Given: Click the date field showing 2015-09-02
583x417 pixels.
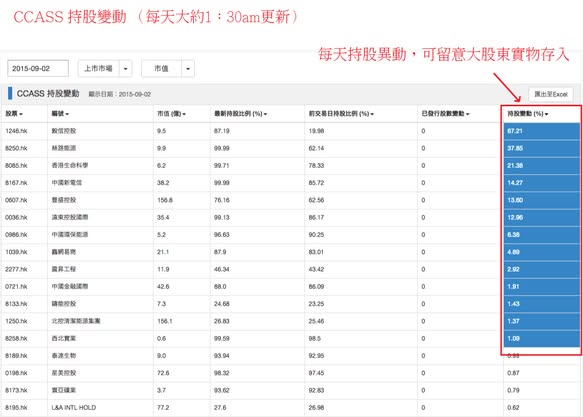Looking at the screenshot, I should 38,68.
